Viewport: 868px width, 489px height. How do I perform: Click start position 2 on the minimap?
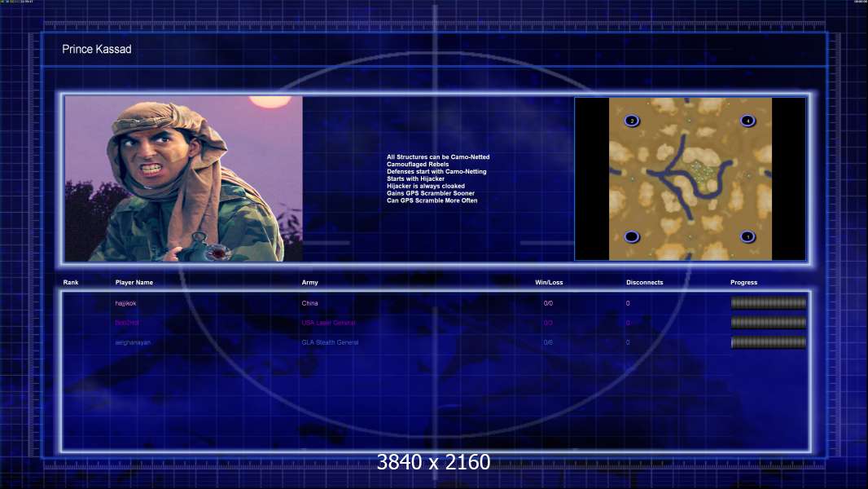tap(632, 121)
